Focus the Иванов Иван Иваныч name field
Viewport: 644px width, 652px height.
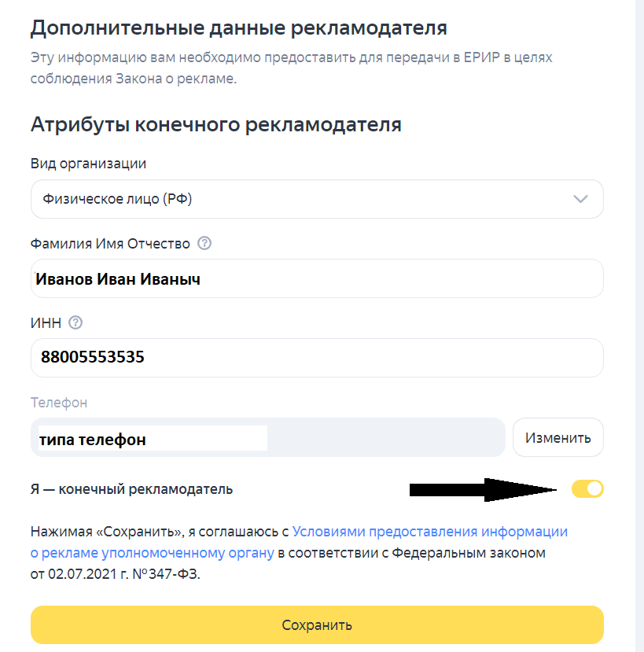317,279
